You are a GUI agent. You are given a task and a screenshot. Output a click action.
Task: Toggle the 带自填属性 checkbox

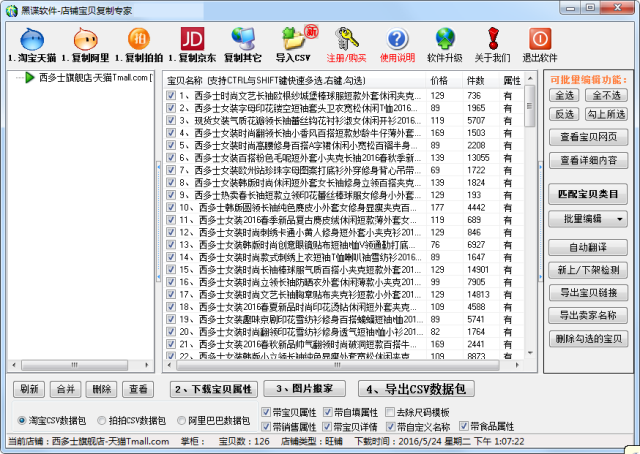327,412
